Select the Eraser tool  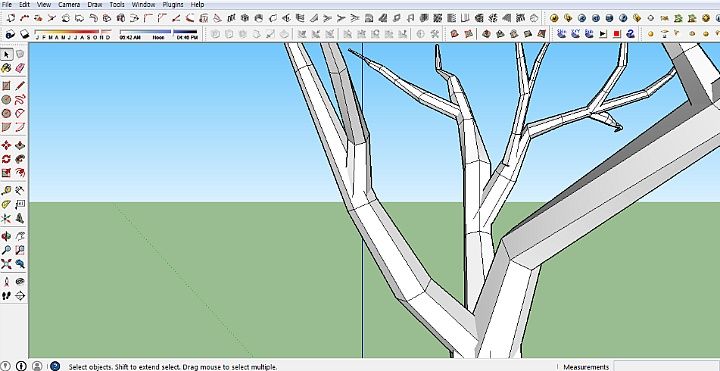coord(20,68)
